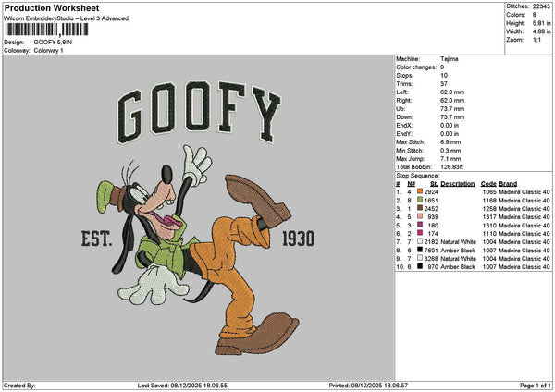Viewport: 555px width, 392px height.
Task: Select the Natural White swatch in stop 7
Action: (x=420, y=241)
